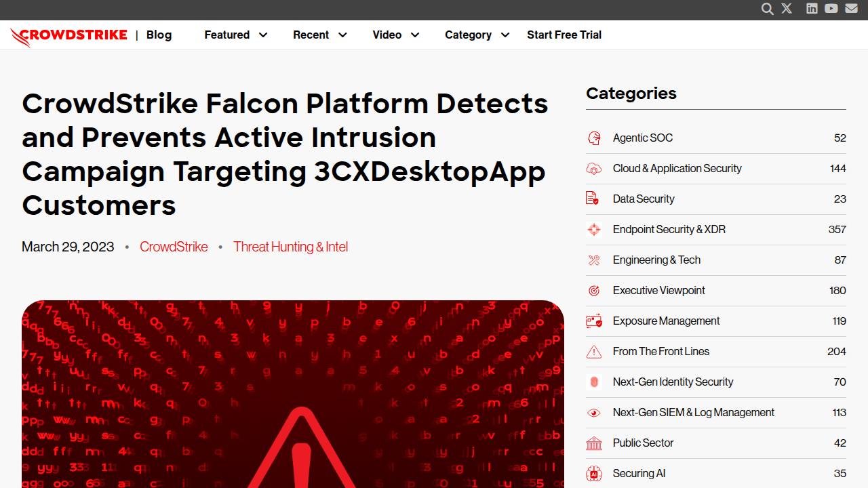The height and width of the screenshot is (488, 868).
Task: Open the YouTube icon in top bar
Action: click(x=831, y=9)
